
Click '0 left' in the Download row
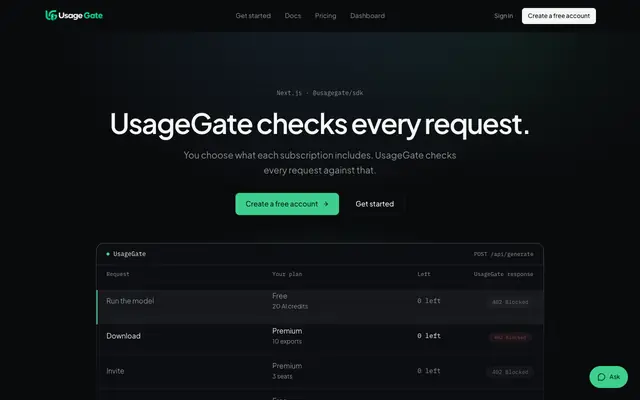[429, 336]
